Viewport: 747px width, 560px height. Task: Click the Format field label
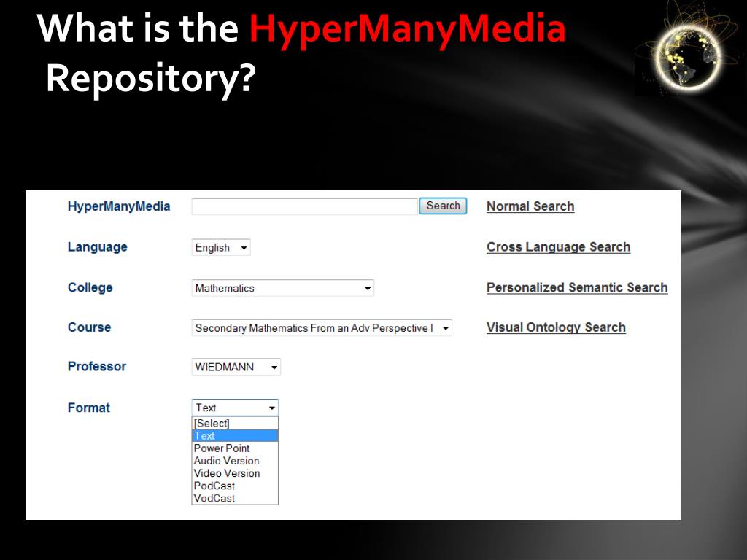tap(88, 408)
